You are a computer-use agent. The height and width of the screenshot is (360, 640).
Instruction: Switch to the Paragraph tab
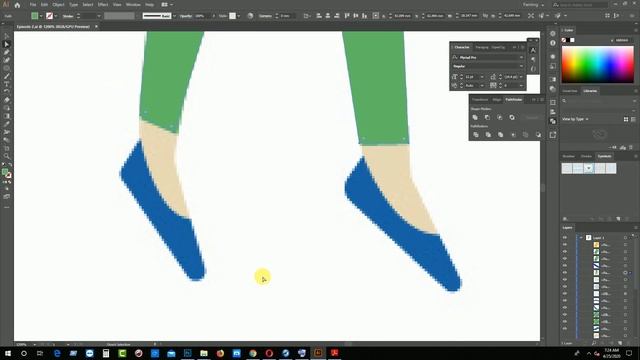click(482, 47)
